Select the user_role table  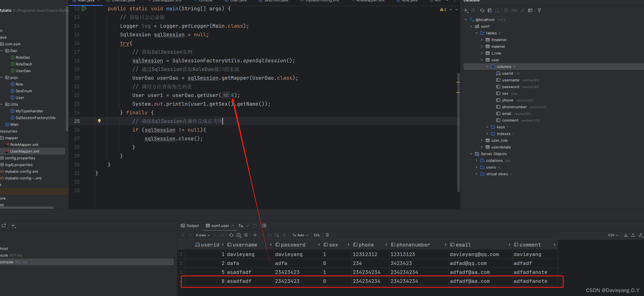(x=499, y=140)
